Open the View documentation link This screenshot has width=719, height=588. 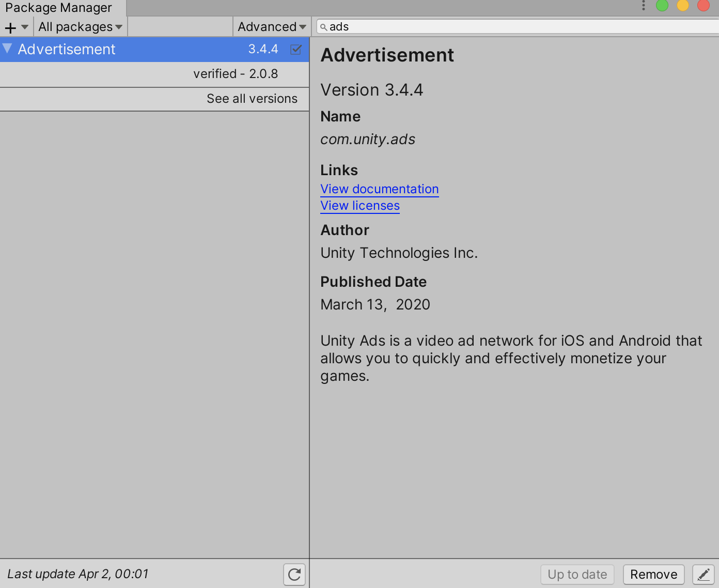[x=380, y=189]
